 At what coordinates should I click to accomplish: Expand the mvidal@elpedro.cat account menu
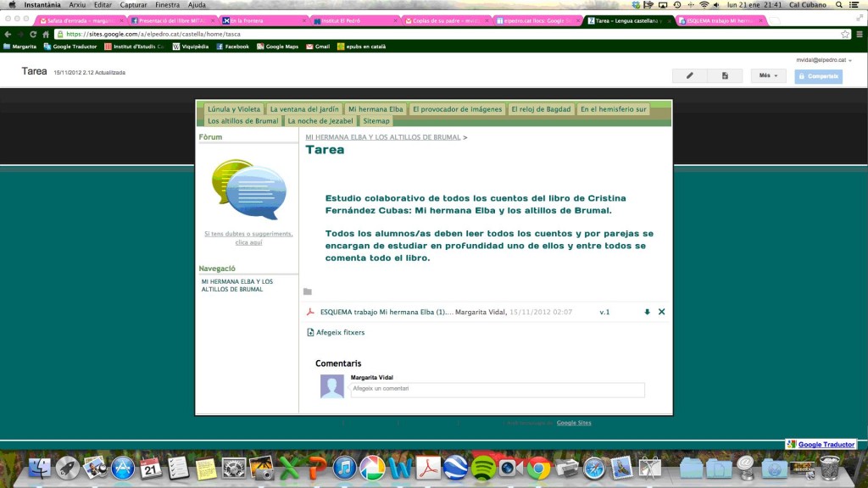click(x=824, y=60)
